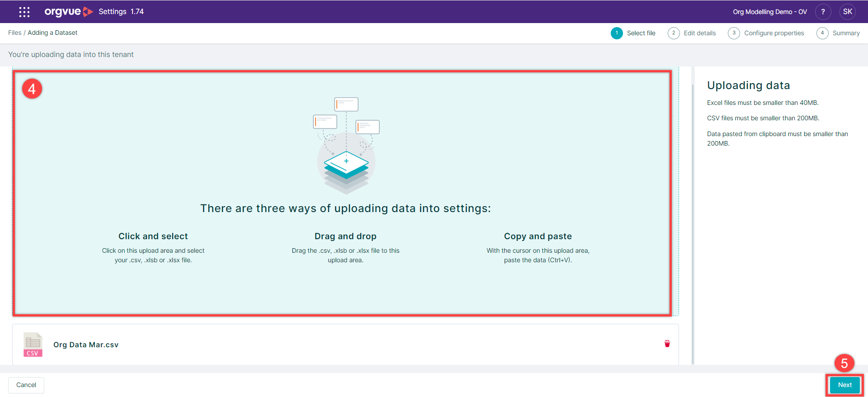Click the Excel files 40MB limit text
This screenshot has width=868, height=397.
tap(763, 103)
